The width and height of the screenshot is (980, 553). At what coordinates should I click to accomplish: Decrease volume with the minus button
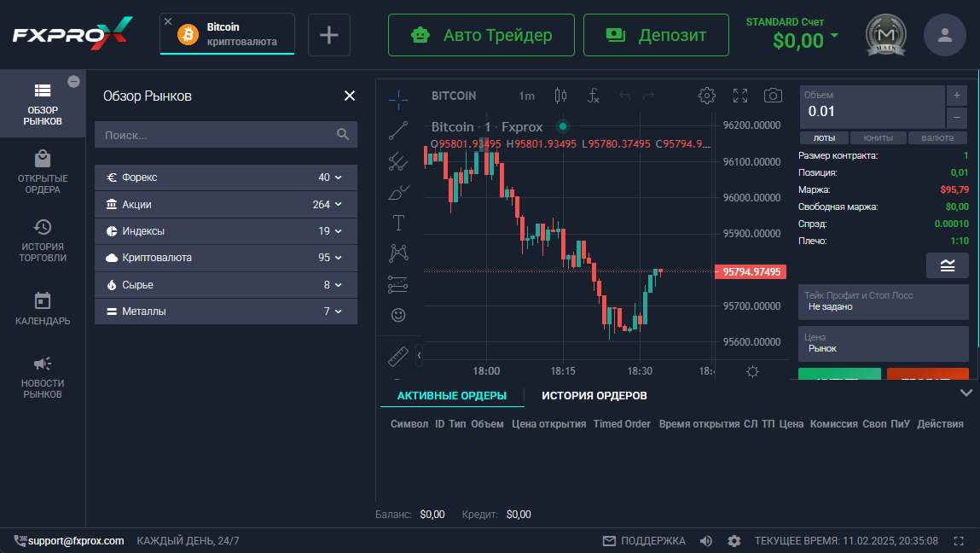coord(957,118)
